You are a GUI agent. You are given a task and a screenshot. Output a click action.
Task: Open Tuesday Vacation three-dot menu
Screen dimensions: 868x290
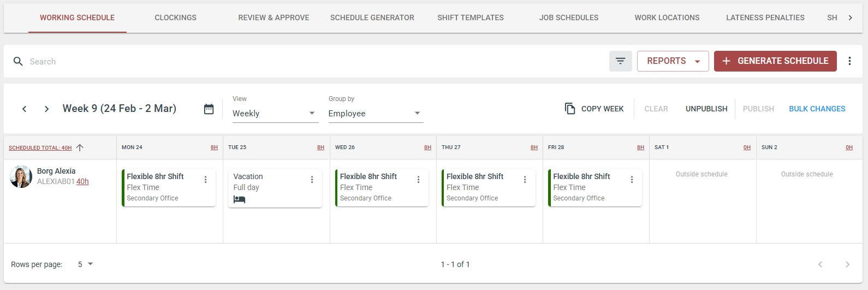tap(312, 180)
